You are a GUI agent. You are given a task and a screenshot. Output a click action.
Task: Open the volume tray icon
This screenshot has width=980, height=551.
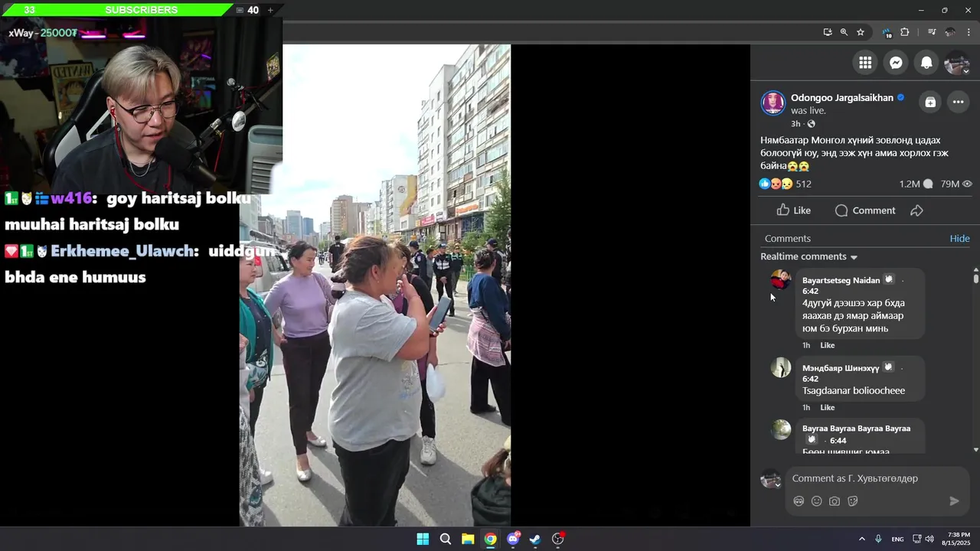pyautogui.click(x=929, y=539)
